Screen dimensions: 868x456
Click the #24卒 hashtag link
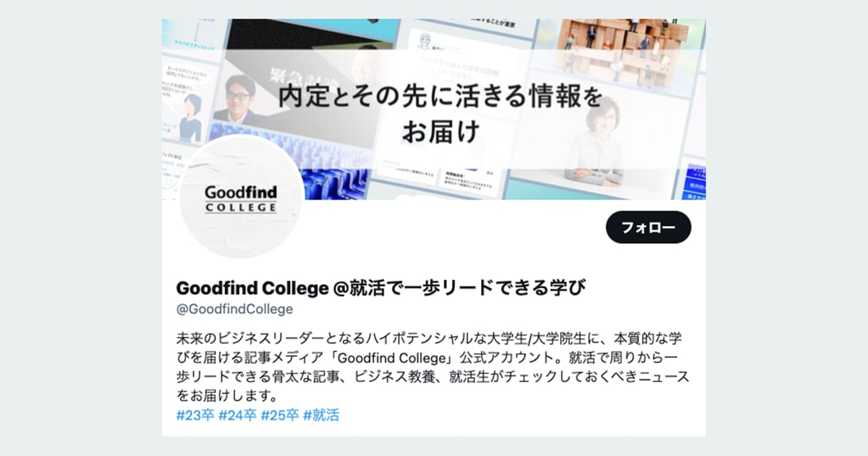[238, 415]
